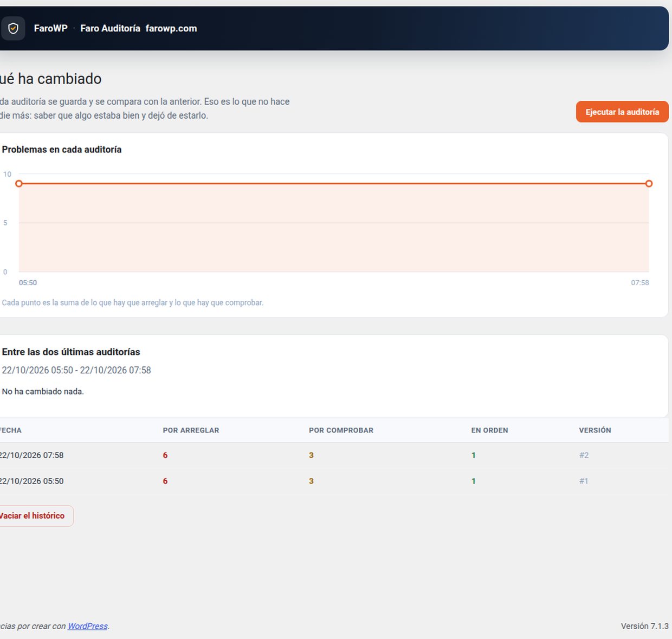Click the FECHA column header
This screenshot has height=639, width=672.
click(11, 430)
